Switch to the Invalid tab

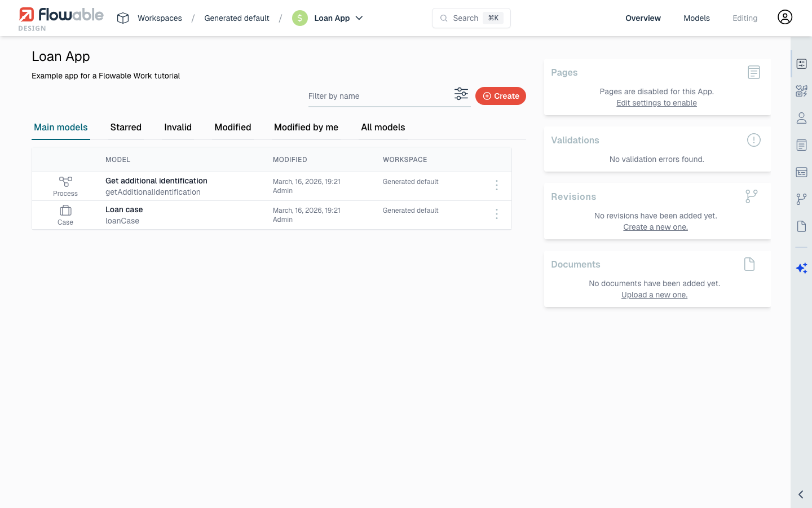(x=178, y=127)
